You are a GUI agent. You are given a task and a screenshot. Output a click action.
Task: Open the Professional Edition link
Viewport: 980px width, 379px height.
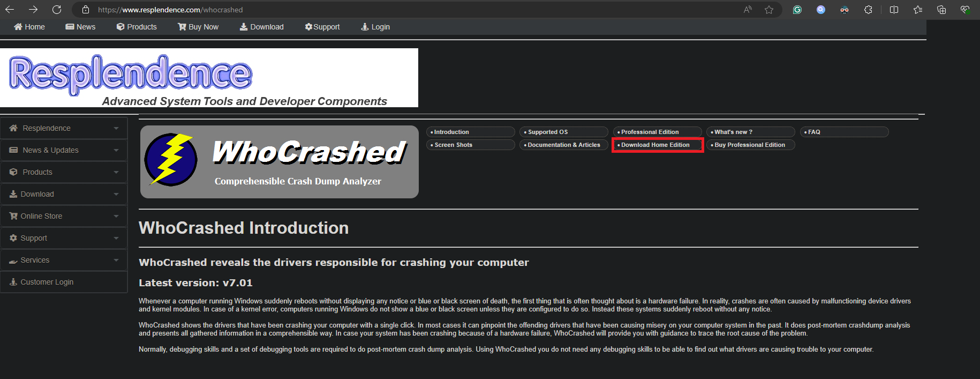[658, 132]
